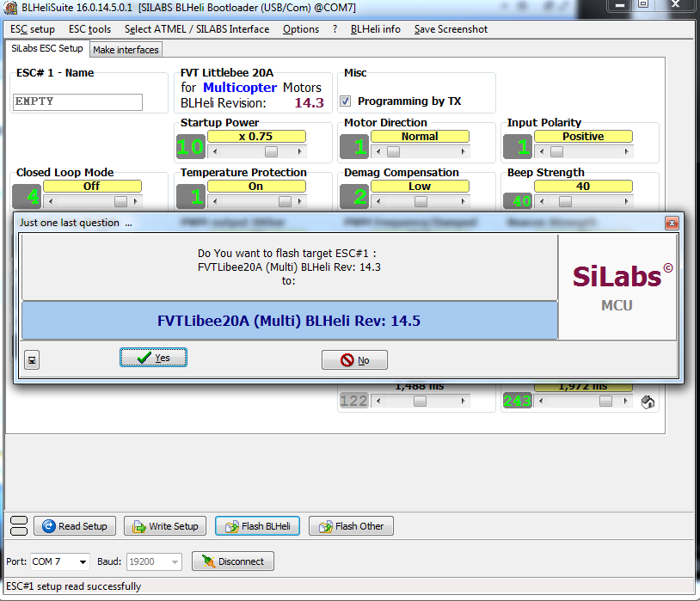The width and height of the screenshot is (700, 601).
Task: Click the Startup Power slider thumb
Action: 271,152
